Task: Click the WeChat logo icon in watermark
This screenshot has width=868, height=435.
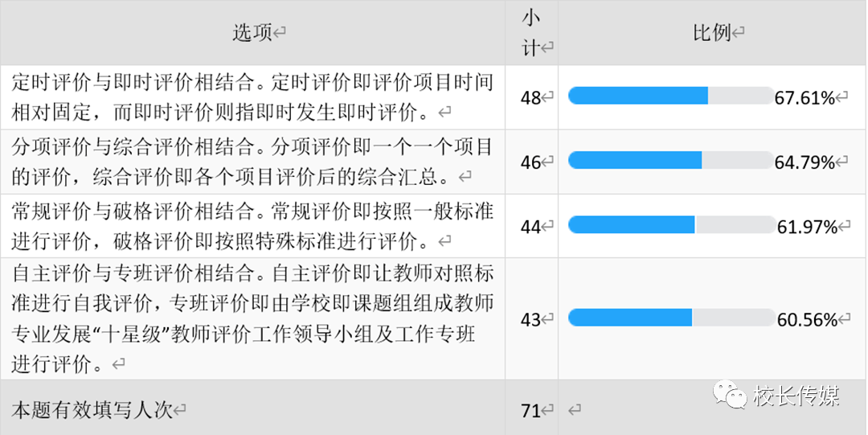Action: (x=730, y=395)
